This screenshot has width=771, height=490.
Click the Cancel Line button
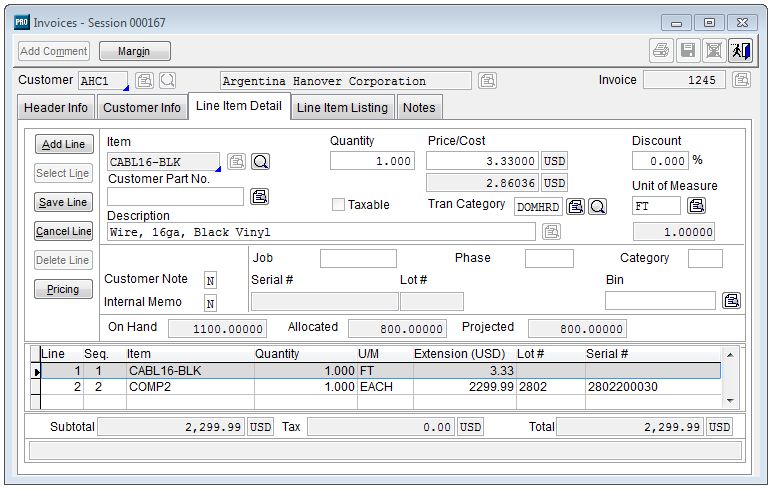click(x=63, y=231)
